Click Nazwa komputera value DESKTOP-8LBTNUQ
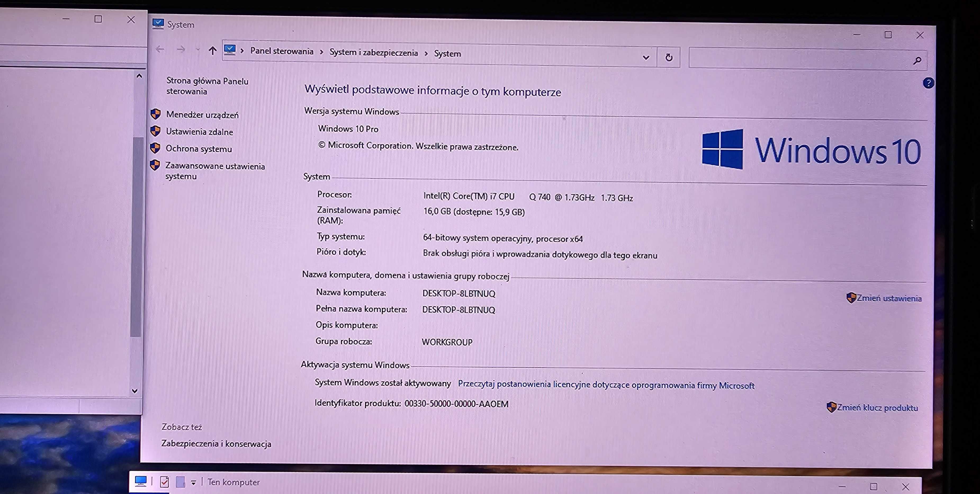This screenshot has width=980, height=494. click(x=459, y=293)
